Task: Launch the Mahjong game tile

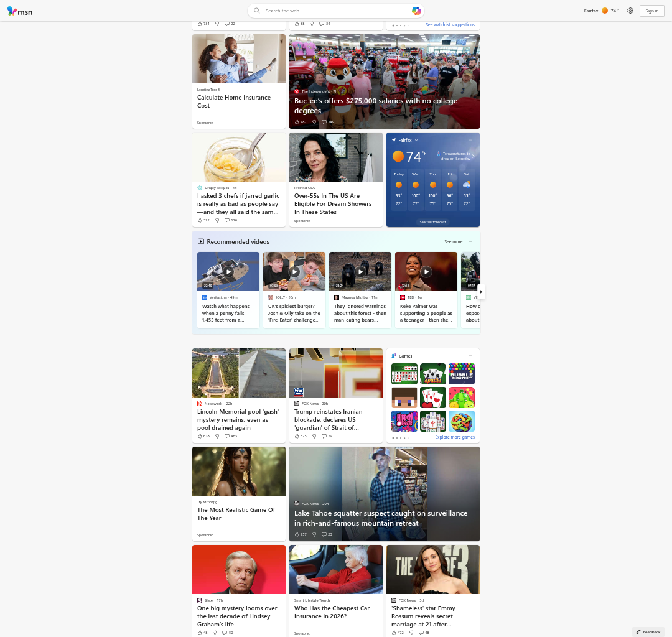Action: tap(433, 421)
